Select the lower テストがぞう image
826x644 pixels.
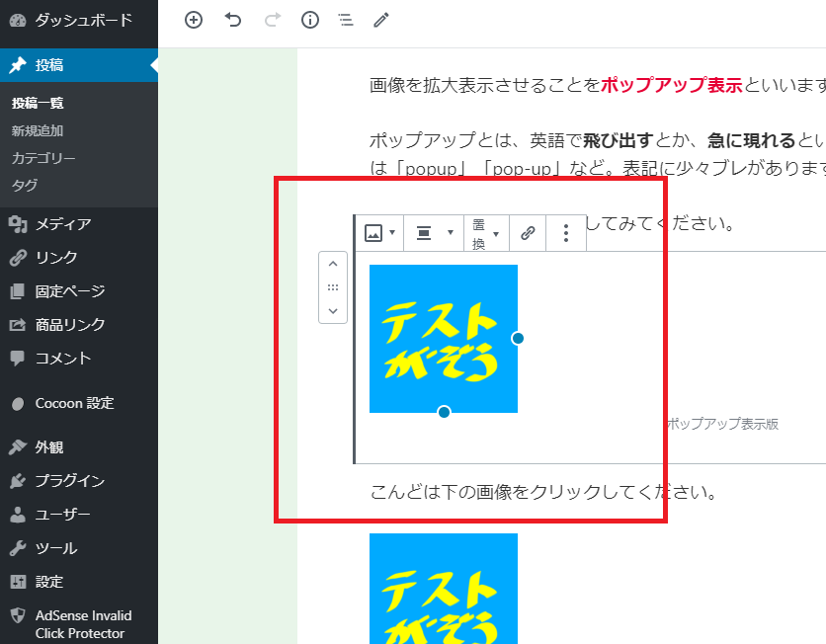pyautogui.click(x=444, y=589)
